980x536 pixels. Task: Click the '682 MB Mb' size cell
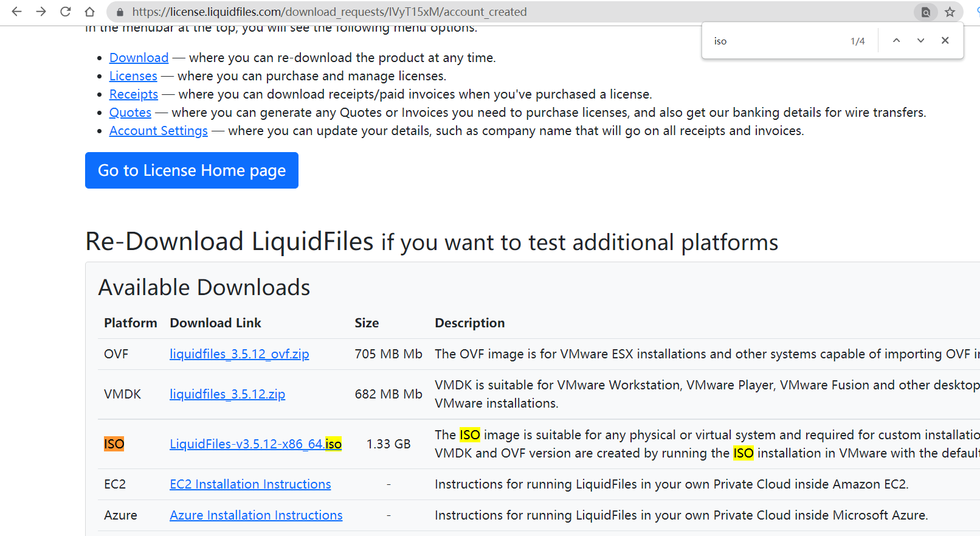(x=388, y=394)
